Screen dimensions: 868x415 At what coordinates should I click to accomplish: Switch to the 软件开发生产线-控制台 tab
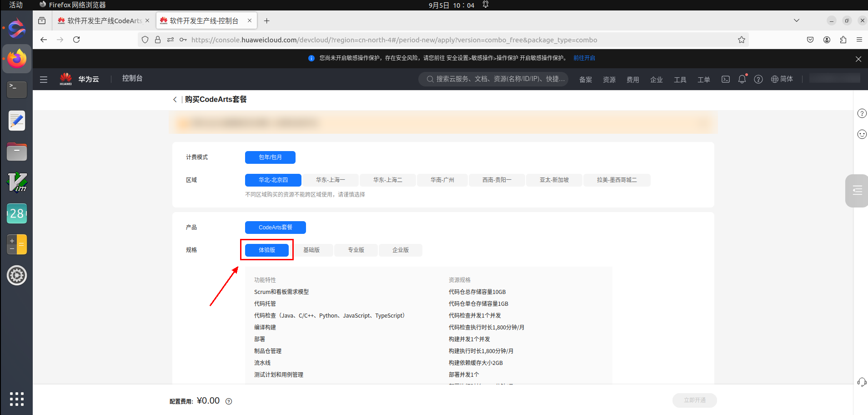(x=206, y=20)
